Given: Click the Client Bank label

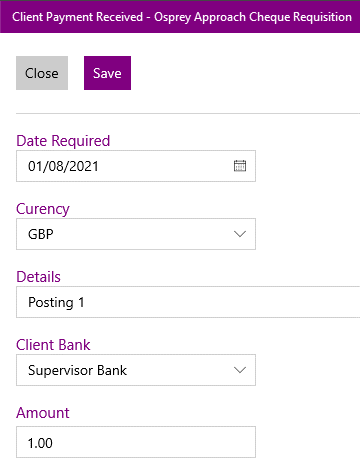Looking at the screenshot, I should (x=53, y=345).
